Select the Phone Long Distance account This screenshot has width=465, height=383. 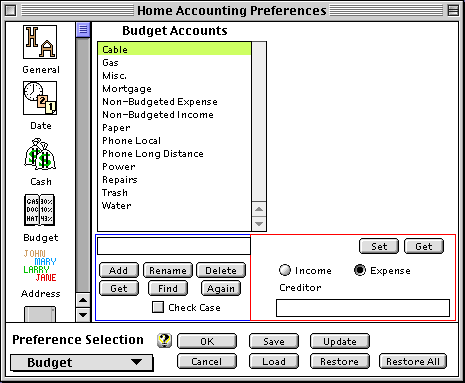174,153
